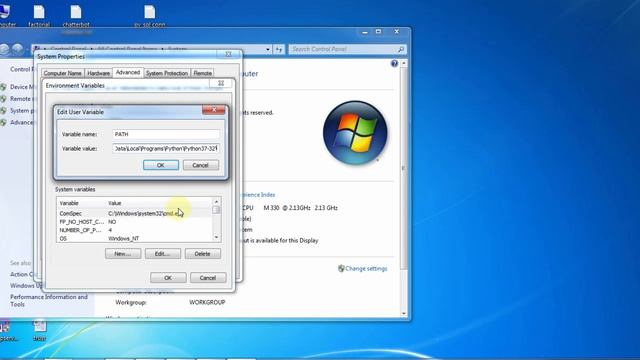Close the Edit User Variable dialog
640x360 pixels.
click(x=213, y=110)
